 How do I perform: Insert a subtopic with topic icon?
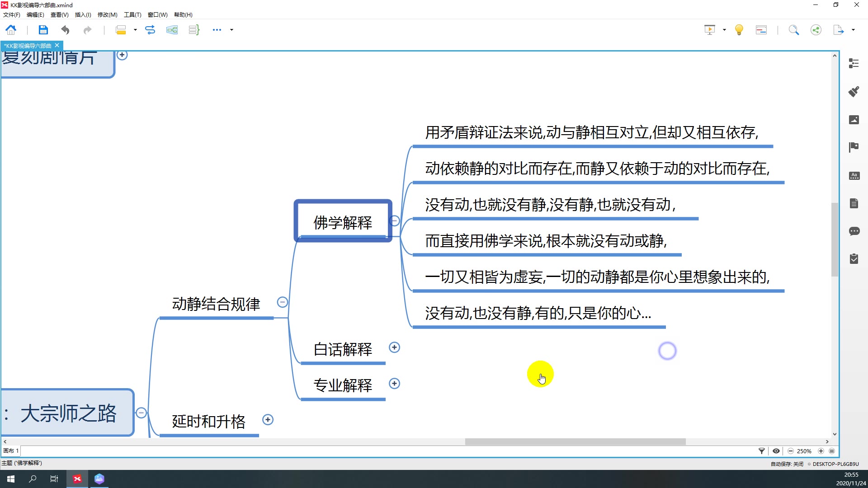(121, 30)
